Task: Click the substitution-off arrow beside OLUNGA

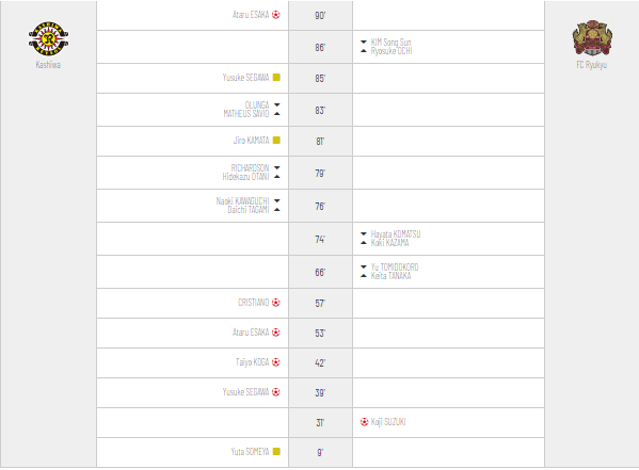Action: coord(277,105)
